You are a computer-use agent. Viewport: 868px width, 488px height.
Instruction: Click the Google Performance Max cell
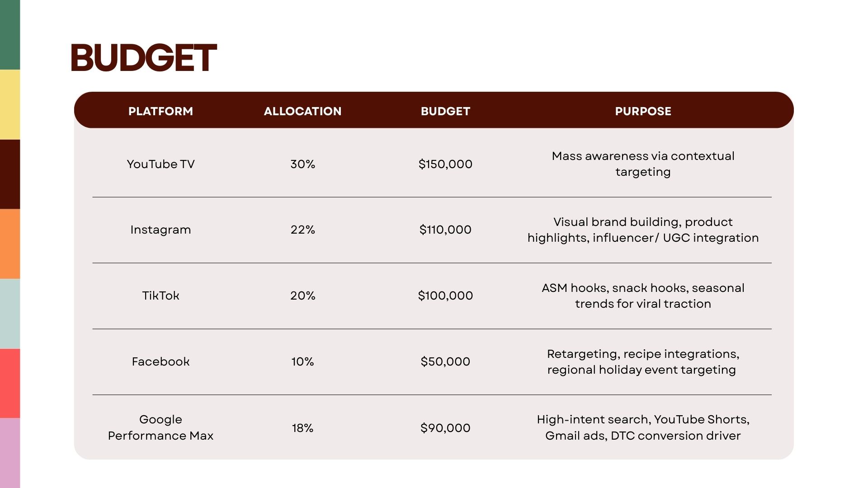click(x=160, y=427)
